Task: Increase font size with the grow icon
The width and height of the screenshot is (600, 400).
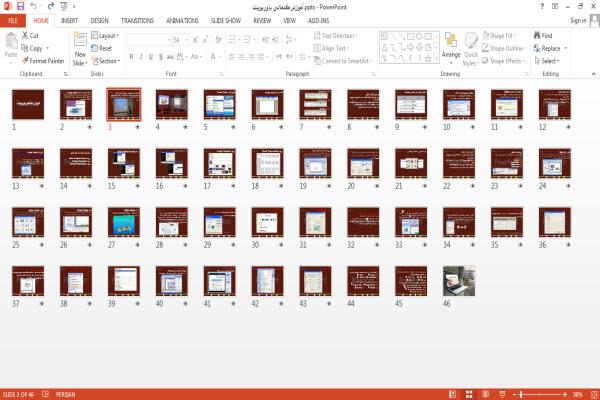Action: [196, 40]
